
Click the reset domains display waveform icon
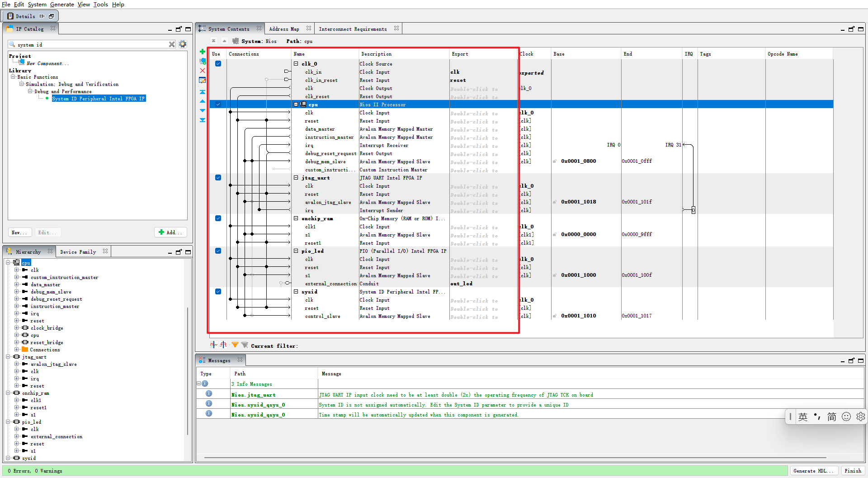[223, 345]
